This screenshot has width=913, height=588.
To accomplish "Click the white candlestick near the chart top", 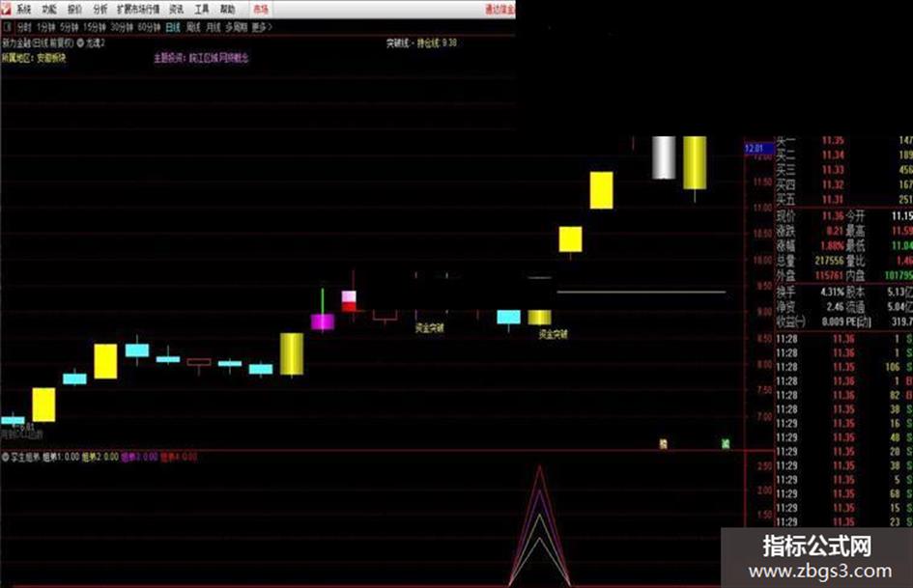I will click(x=664, y=157).
